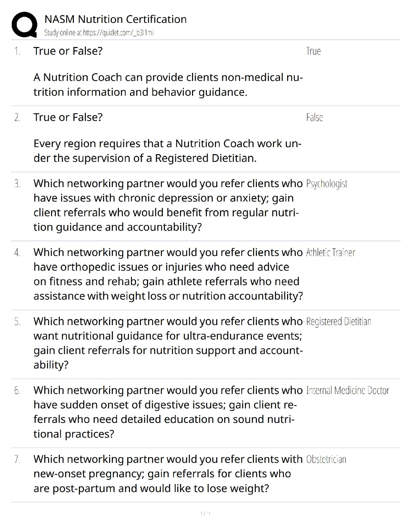Click the 'Athletic Trainer' answer text
411x532 pixels.
point(330,253)
